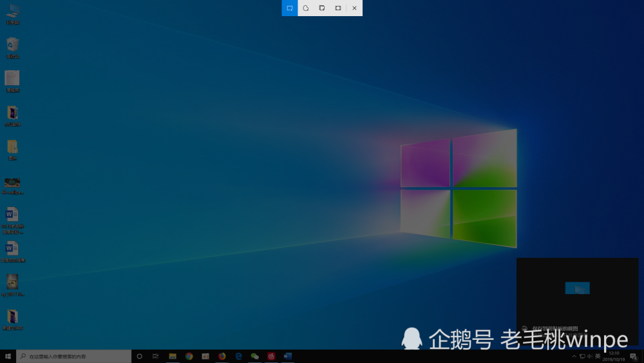Open network status in system tray
644x363 pixels.
pyautogui.click(x=582, y=357)
